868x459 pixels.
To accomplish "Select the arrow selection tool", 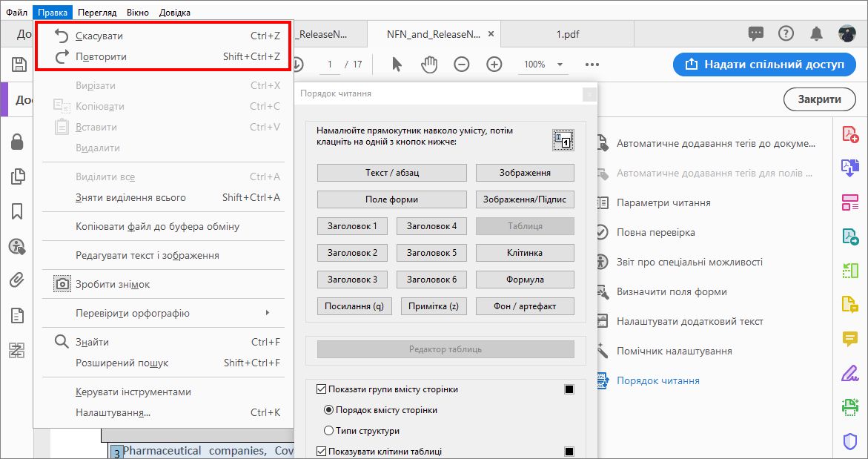I will (397, 65).
